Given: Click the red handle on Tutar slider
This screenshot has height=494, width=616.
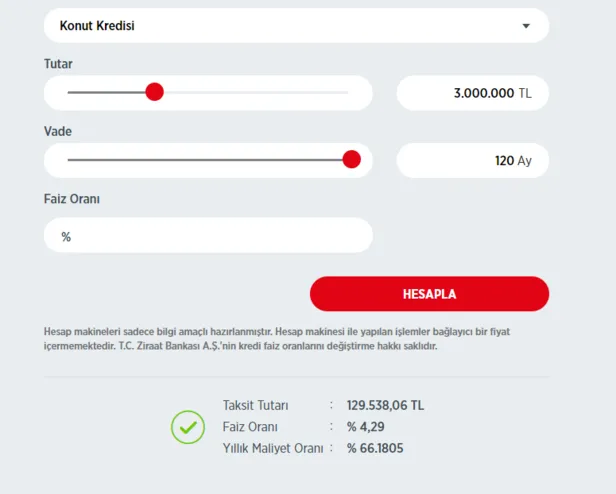Looking at the screenshot, I should tap(154, 92).
